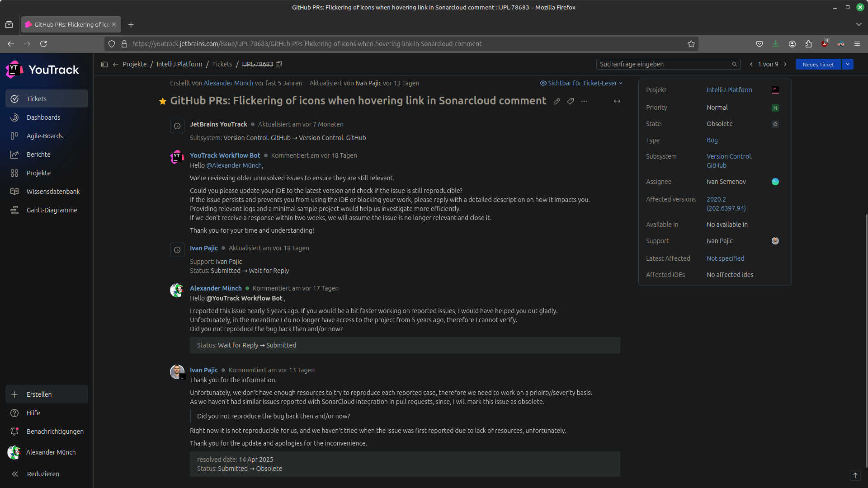Open the Priority Normal field dropdown
This screenshot has width=868, height=488.
point(717,108)
